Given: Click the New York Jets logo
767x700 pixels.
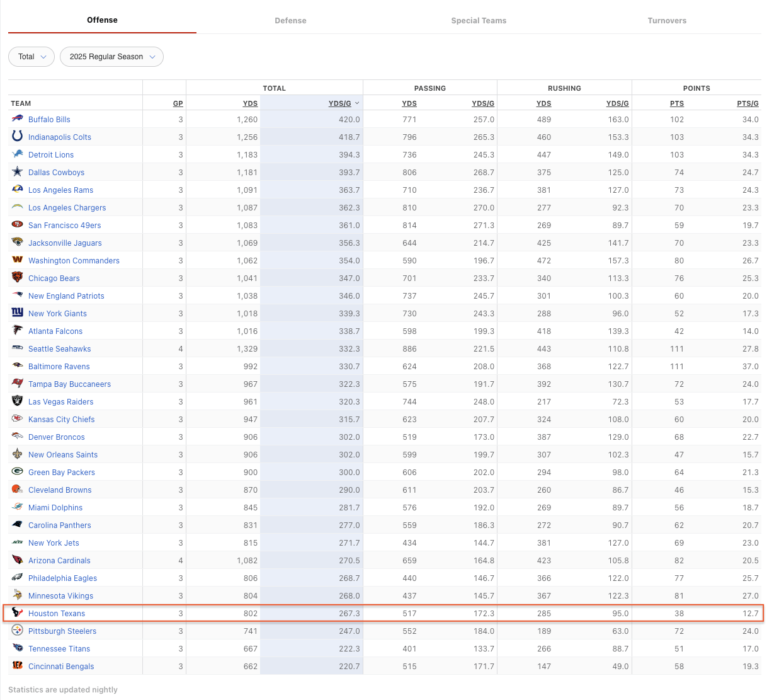Looking at the screenshot, I should click(18, 542).
